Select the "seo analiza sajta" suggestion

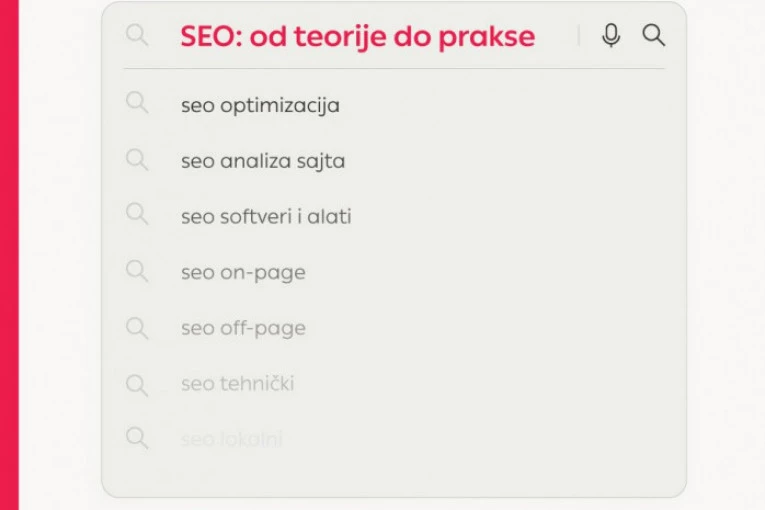coord(263,161)
